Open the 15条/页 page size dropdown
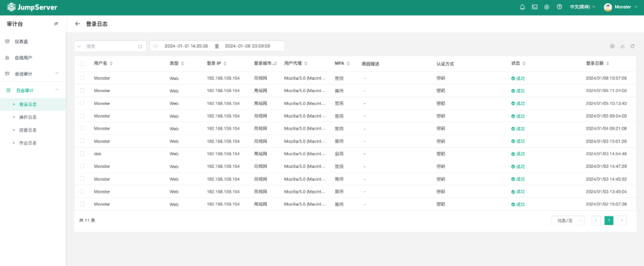 point(568,221)
